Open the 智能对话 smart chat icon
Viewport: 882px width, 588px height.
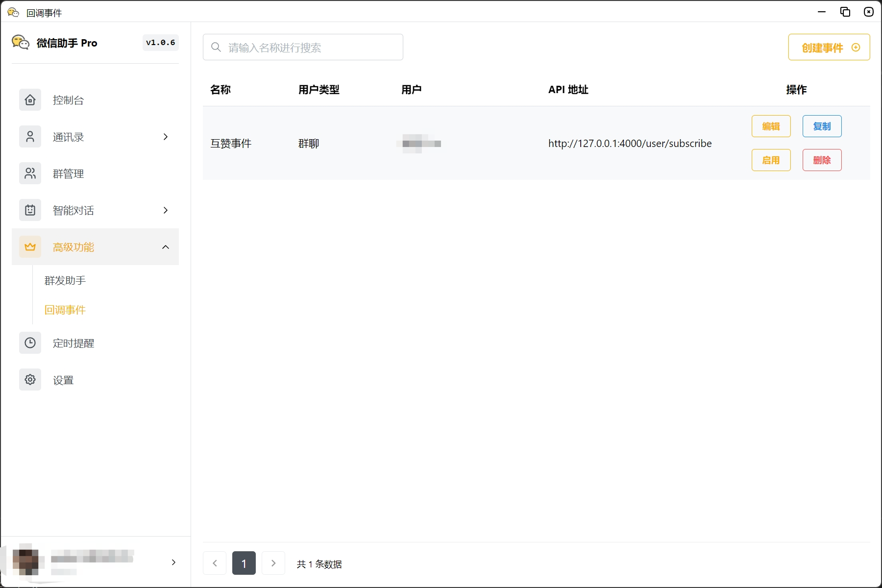pyautogui.click(x=30, y=210)
